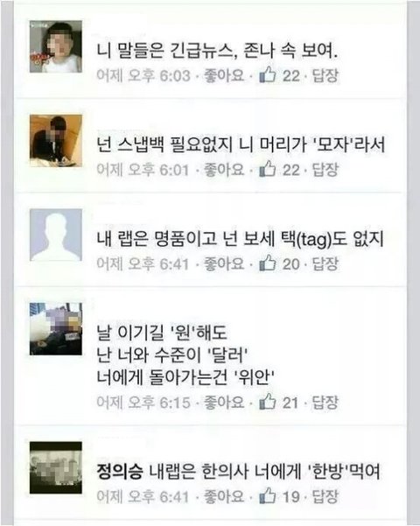The width and height of the screenshot is (420, 526).
Task: Click 답장 on 정의승's comment
Action: tap(325, 496)
